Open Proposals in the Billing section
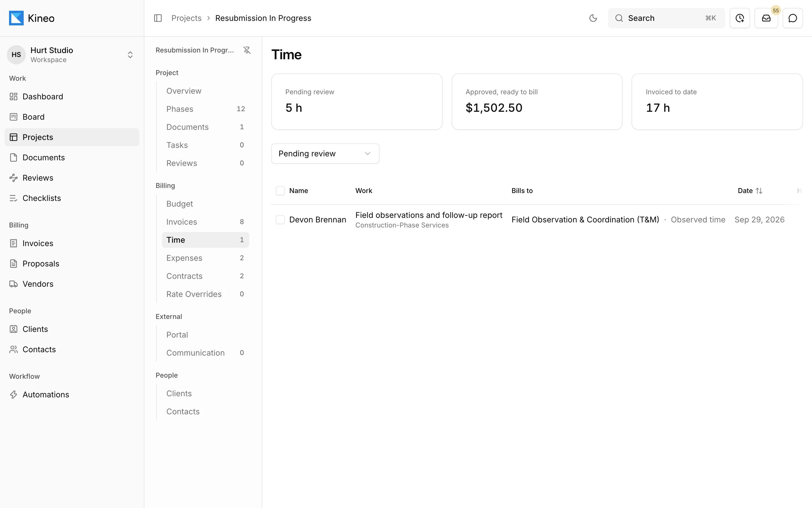 pyautogui.click(x=72, y=264)
